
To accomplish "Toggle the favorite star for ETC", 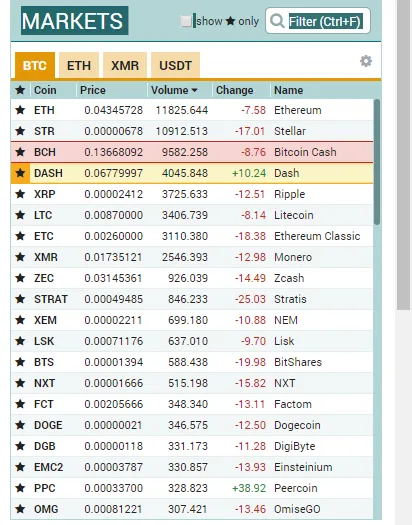I will (20, 236).
